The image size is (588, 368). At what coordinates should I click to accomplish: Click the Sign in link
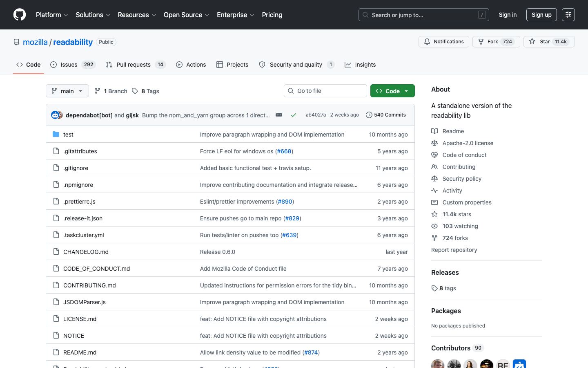(508, 15)
